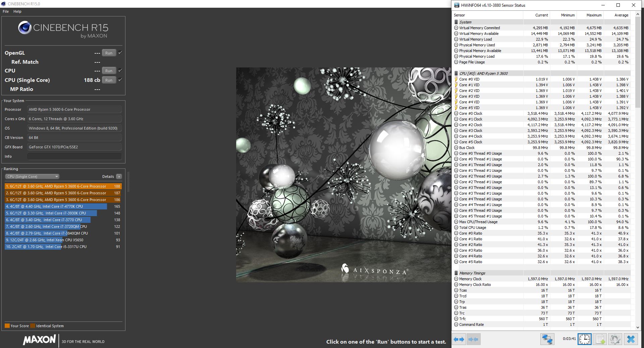Close sensors with the blue X icon
644x348 pixels.
pyautogui.click(x=631, y=339)
